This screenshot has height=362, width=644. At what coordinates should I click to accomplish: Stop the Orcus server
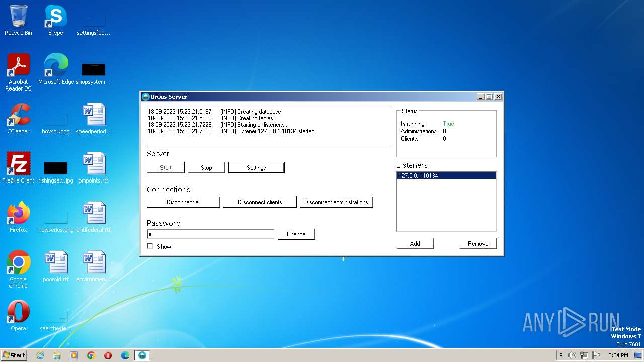coord(206,168)
